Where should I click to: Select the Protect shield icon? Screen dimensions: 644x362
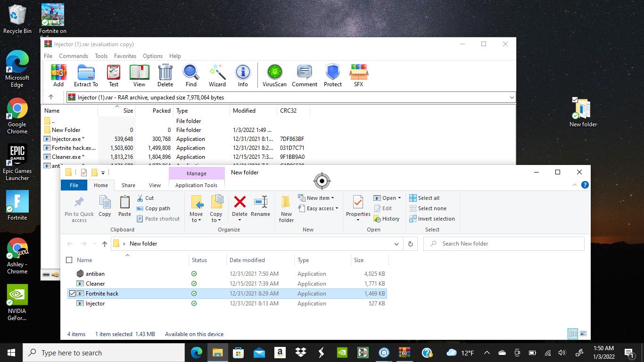[332, 75]
